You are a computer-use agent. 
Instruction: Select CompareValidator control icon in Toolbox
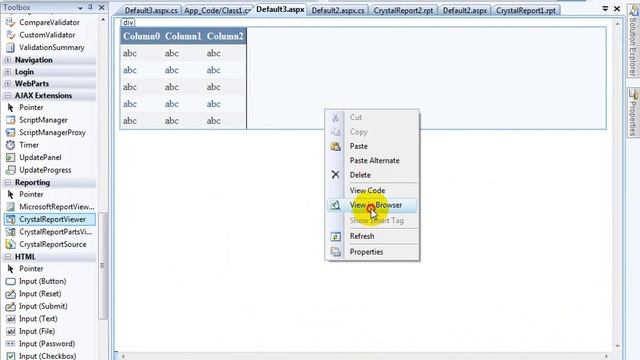click(x=10, y=22)
